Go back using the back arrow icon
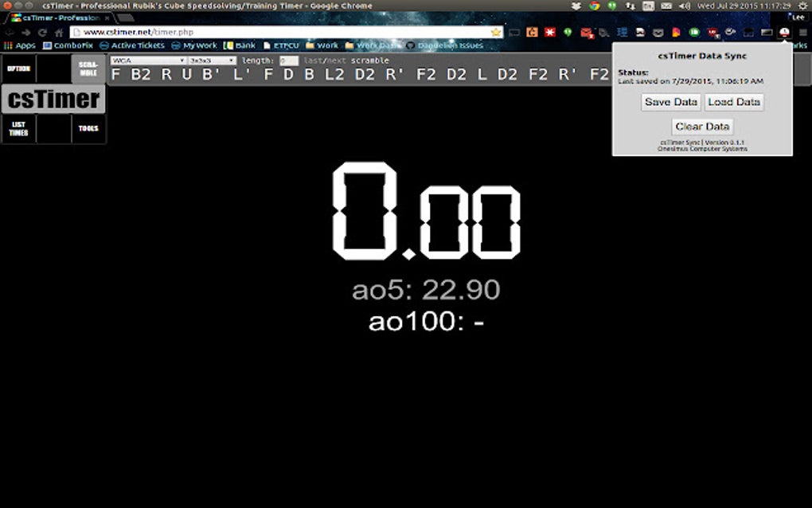The width and height of the screenshot is (812, 508). tap(8, 32)
